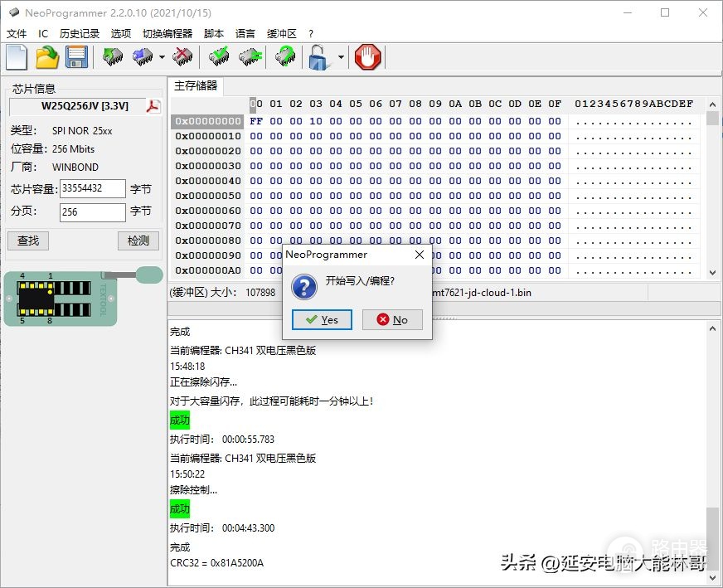Click the 正在擦除闪存... log line
This screenshot has width=723, height=588.
pyautogui.click(x=203, y=381)
